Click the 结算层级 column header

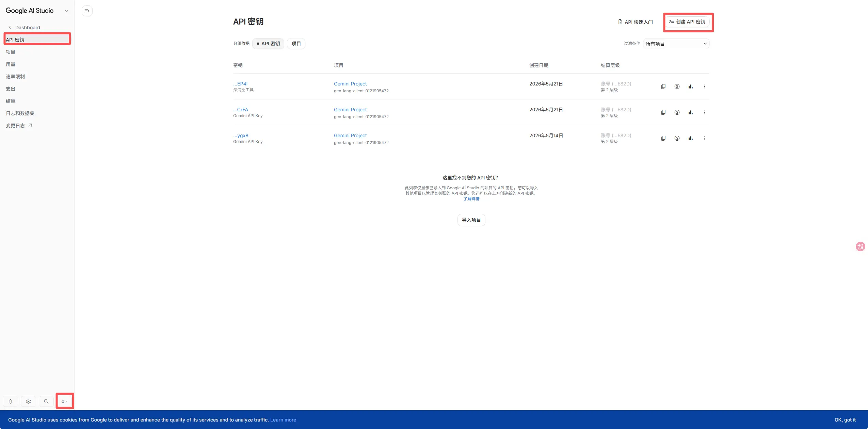(610, 65)
